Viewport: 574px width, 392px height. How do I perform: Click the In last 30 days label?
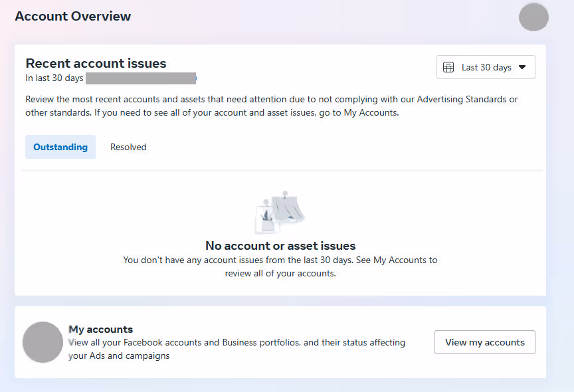pyautogui.click(x=54, y=78)
